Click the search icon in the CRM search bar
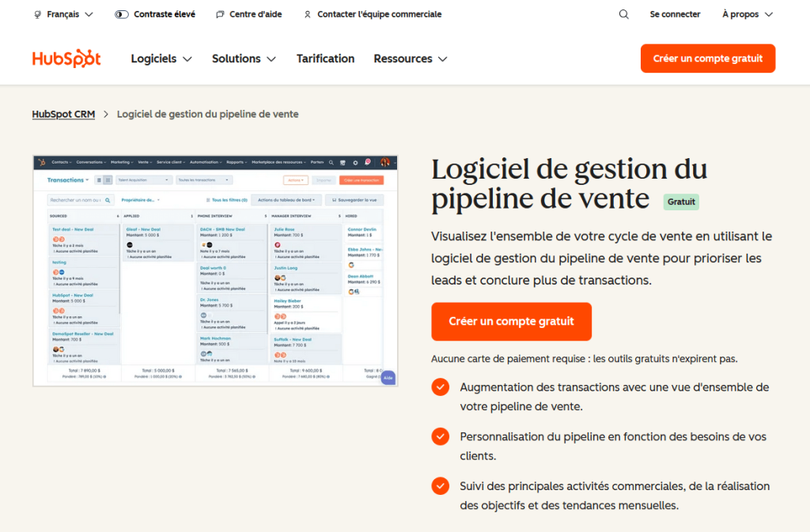The height and width of the screenshot is (532, 810). 108,200
